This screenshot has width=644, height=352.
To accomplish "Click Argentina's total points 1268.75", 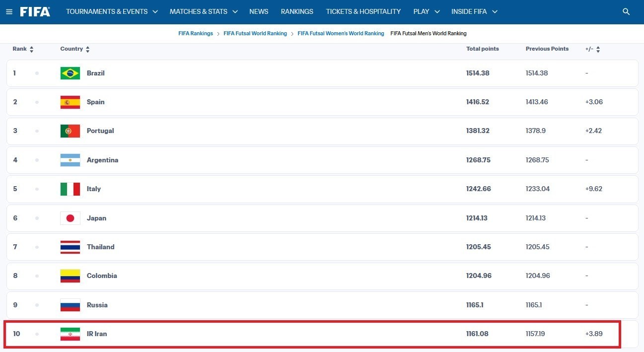I will 478,160.
